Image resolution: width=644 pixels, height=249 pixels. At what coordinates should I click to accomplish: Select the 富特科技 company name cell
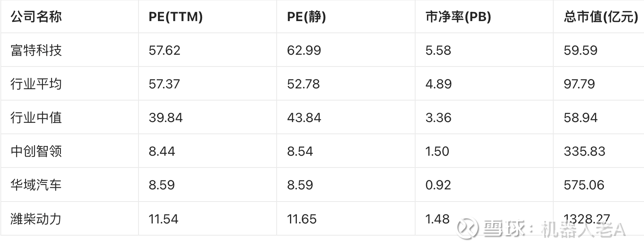36,50
